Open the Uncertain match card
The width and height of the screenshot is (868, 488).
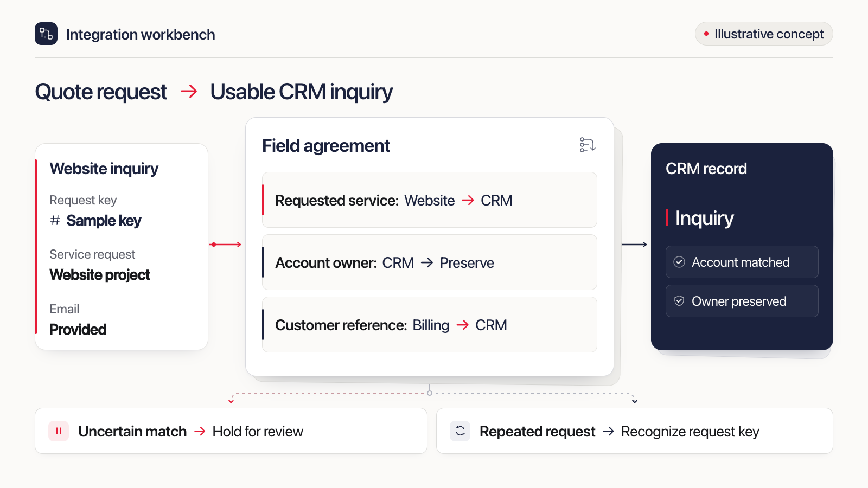point(231,431)
